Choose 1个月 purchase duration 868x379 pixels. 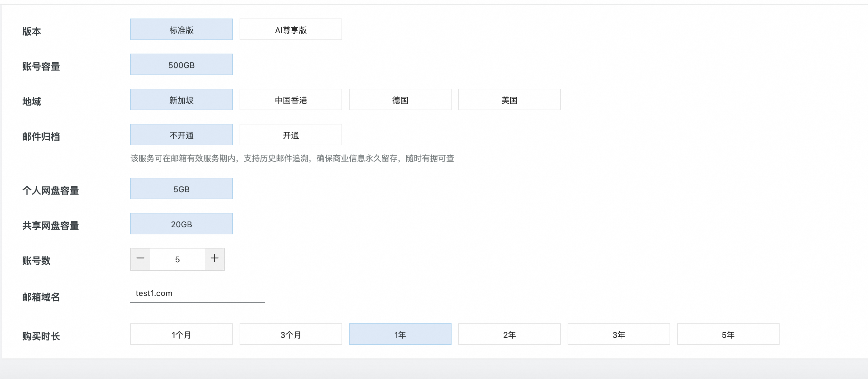tap(182, 334)
